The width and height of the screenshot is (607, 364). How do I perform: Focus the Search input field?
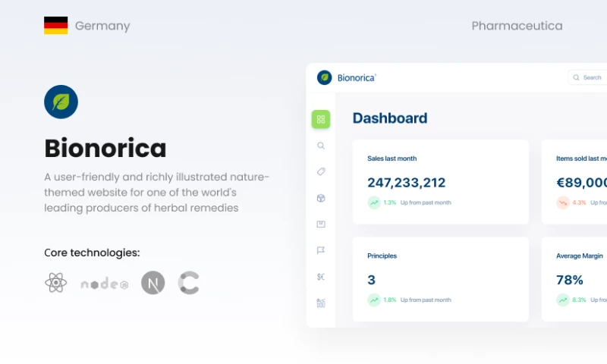pyautogui.click(x=587, y=77)
